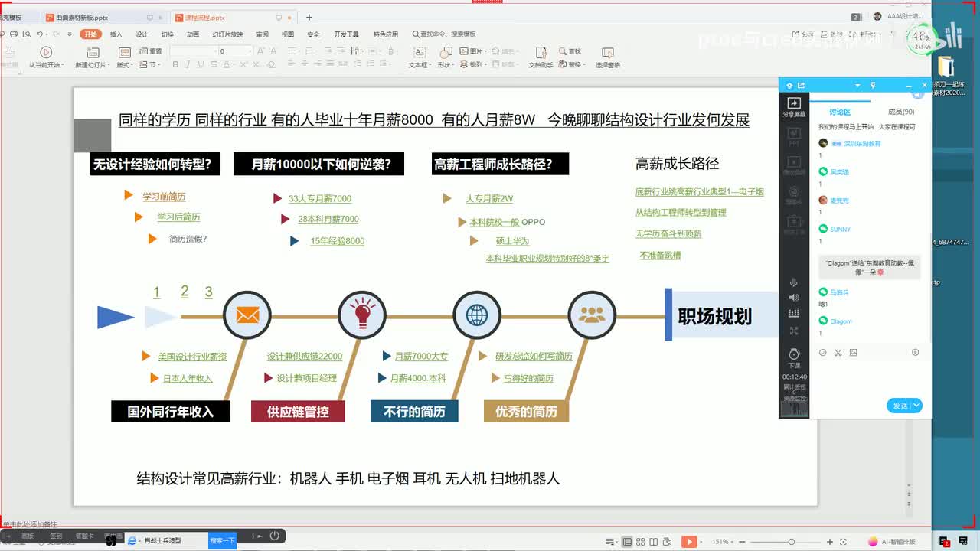Click the 文本框 text box icon
The image size is (980, 551).
coord(419,52)
